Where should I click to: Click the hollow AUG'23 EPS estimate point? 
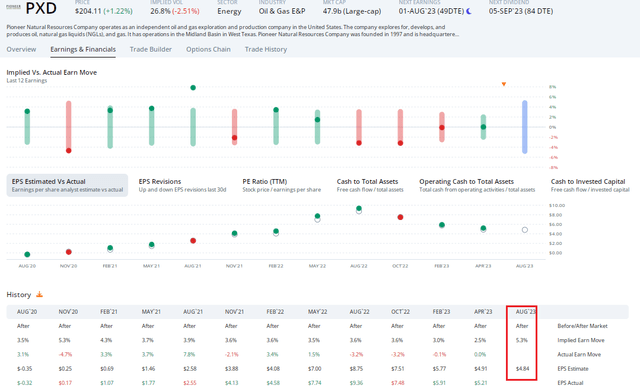tap(525, 230)
